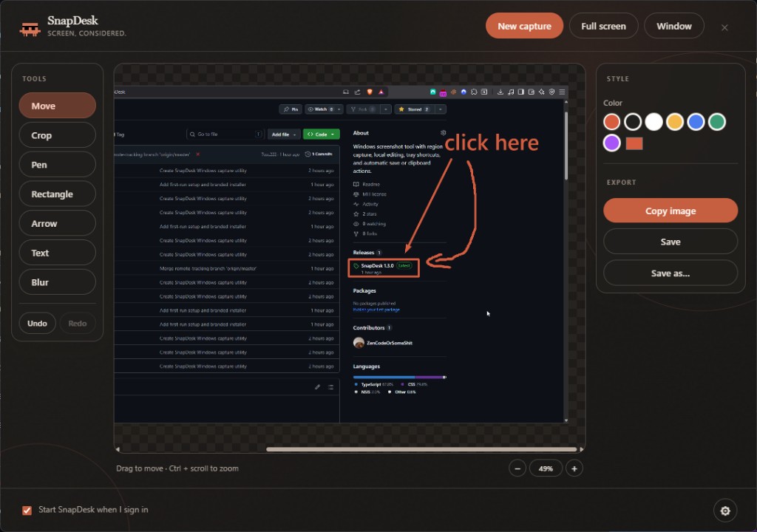Select the Crop tool
Image resolution: width=757 pixels, height=532 pixels.
point(58,135)
